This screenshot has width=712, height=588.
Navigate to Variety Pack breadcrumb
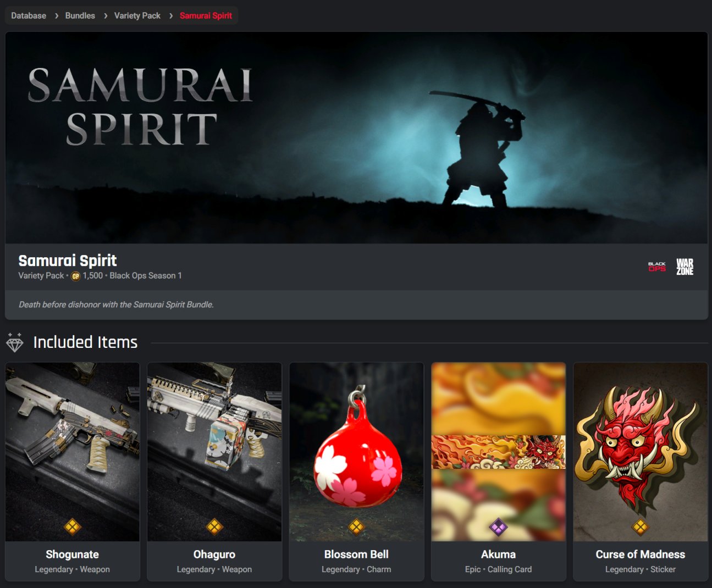tap(137, 15)
